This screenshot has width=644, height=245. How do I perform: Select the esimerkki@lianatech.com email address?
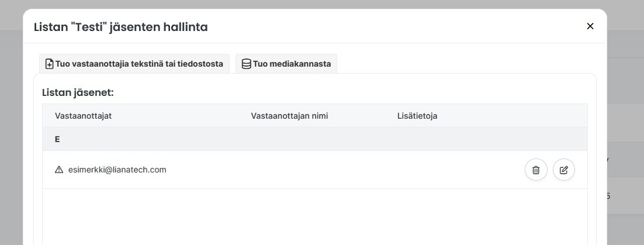click(117, 170)
